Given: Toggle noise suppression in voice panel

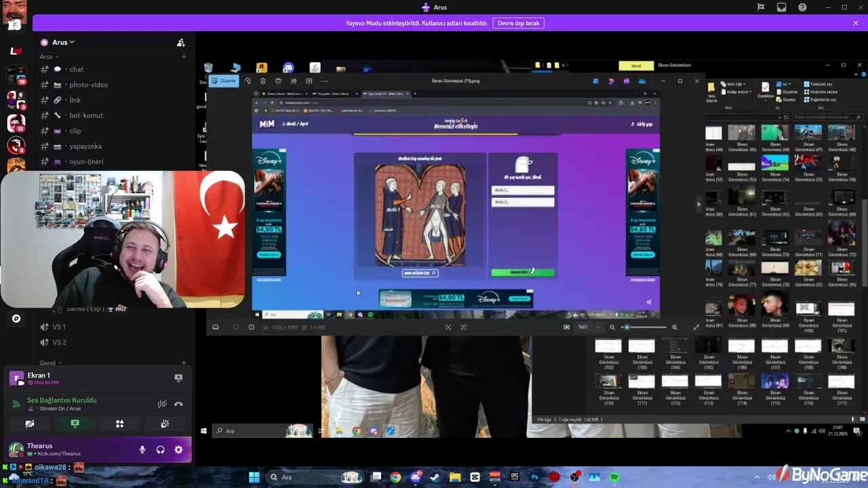Looking at the screenshot, I should (162, 404).
